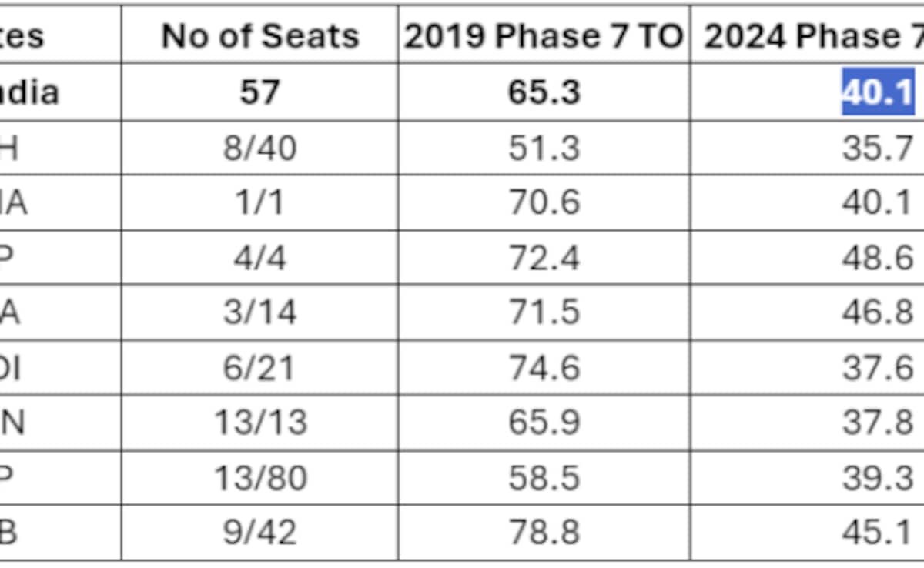Click the 45.1 cell in last row

click(x=878, y=533)
